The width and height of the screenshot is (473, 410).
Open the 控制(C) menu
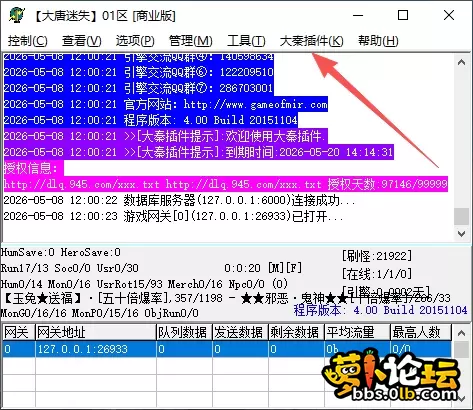[x=28, y=41]
